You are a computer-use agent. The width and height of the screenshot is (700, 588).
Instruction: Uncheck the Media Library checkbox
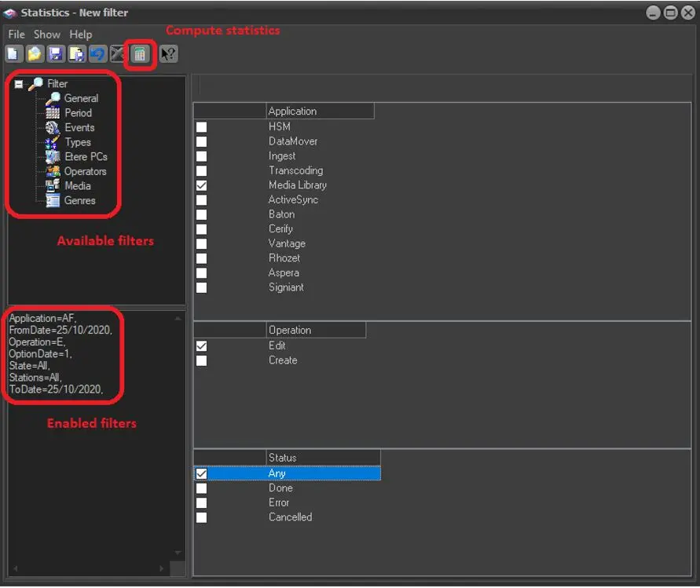(202, 185)
